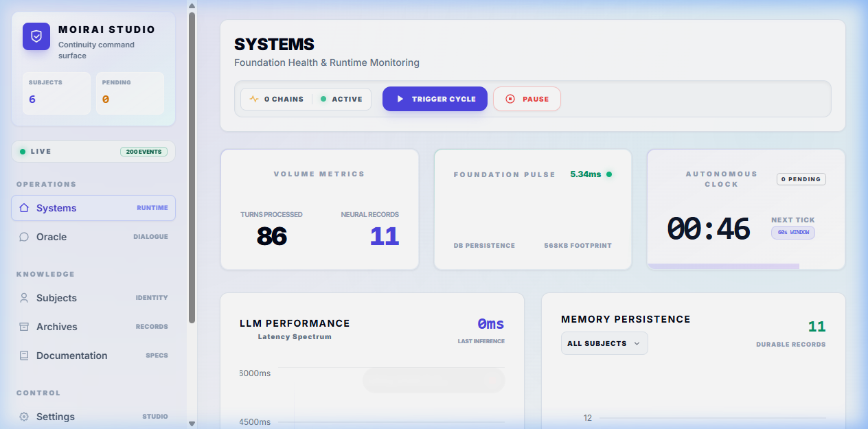Click the Memory Persistence heading
868x429 pixels.
tap(626, 319)
